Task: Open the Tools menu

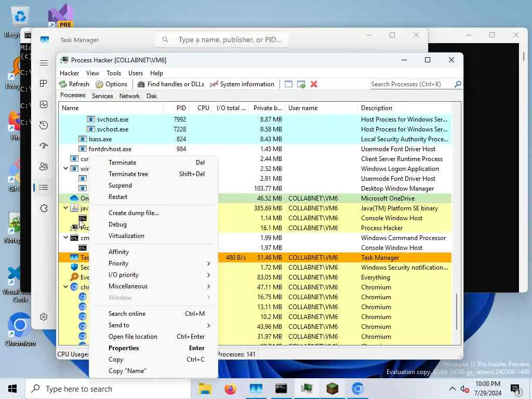Action: [x=114, y=73]
